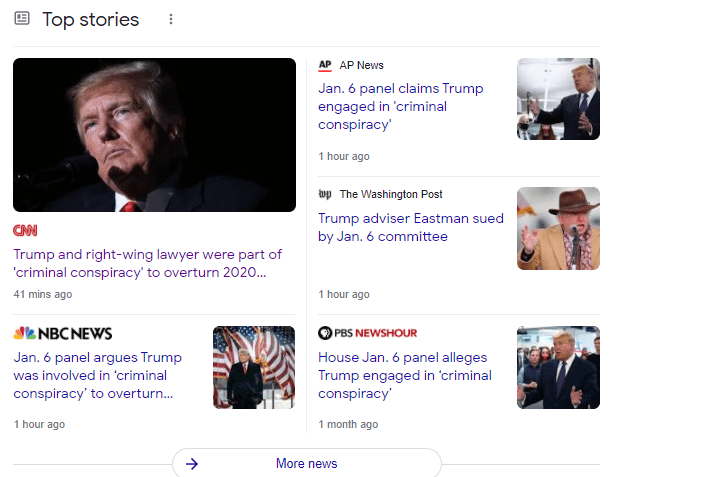
Task: Open NBC News headline on Jan. 6 panel
Action: pyautogui.click(x=98, y=375)
